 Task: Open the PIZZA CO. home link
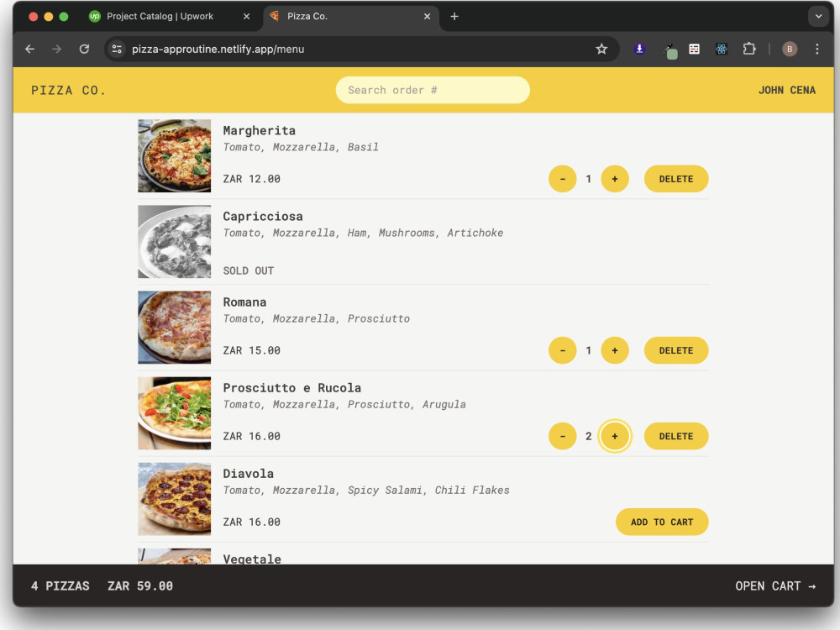click(x=68, y=90)
